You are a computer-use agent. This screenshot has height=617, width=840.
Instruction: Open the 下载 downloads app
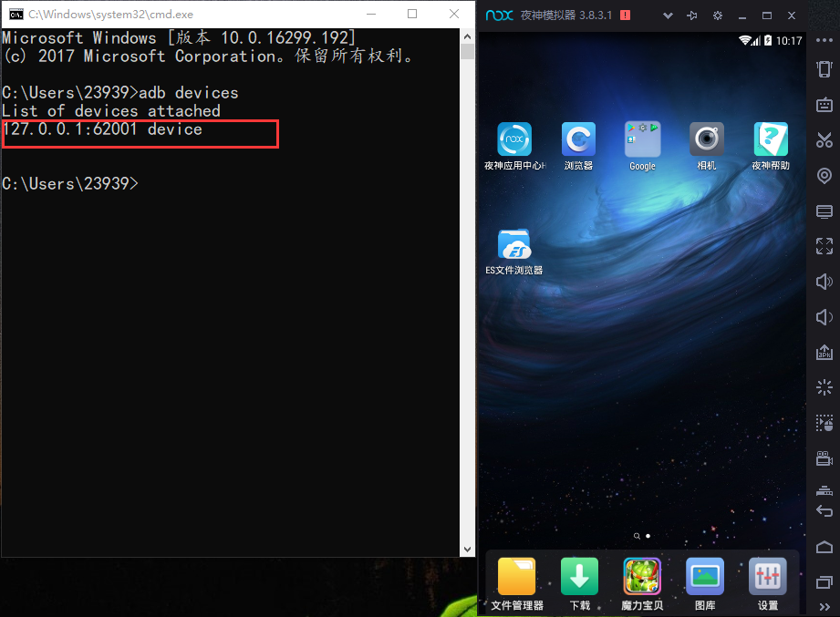tap(580, 576)
